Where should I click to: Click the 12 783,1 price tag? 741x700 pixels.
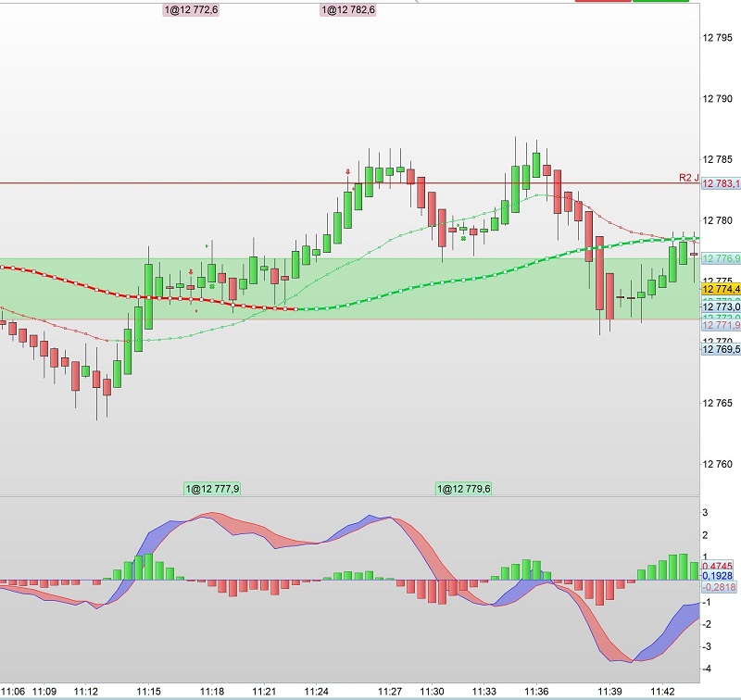pos(721,183)
